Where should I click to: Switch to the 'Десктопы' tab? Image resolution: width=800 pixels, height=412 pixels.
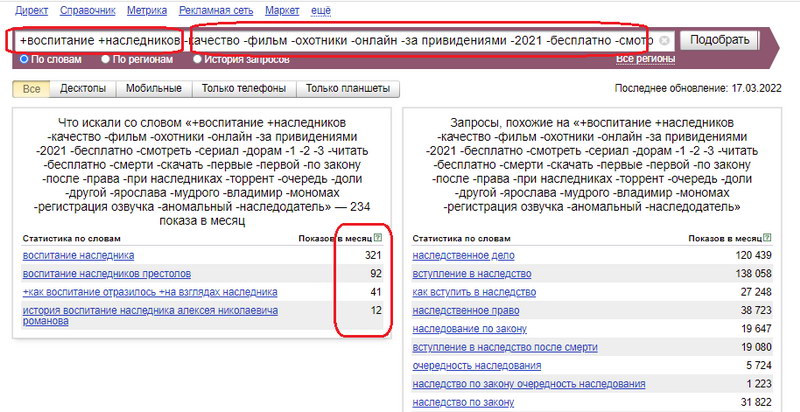tap(85, 89)
